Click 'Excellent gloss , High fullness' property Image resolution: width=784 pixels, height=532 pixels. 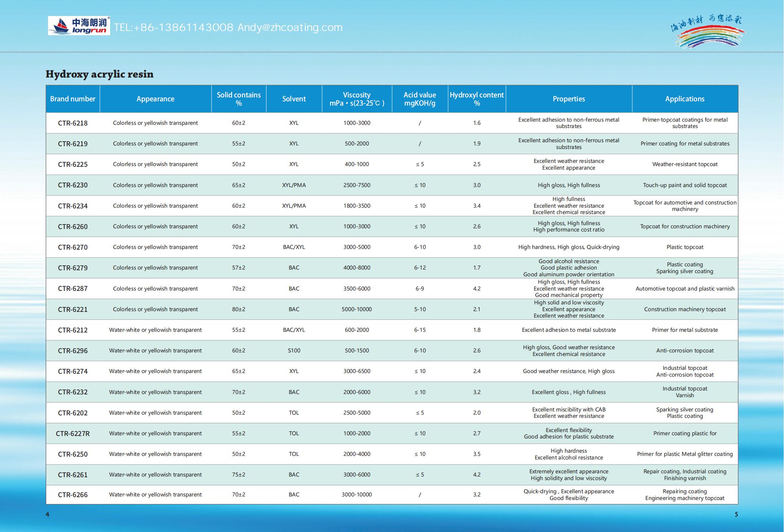click(569, 392)
